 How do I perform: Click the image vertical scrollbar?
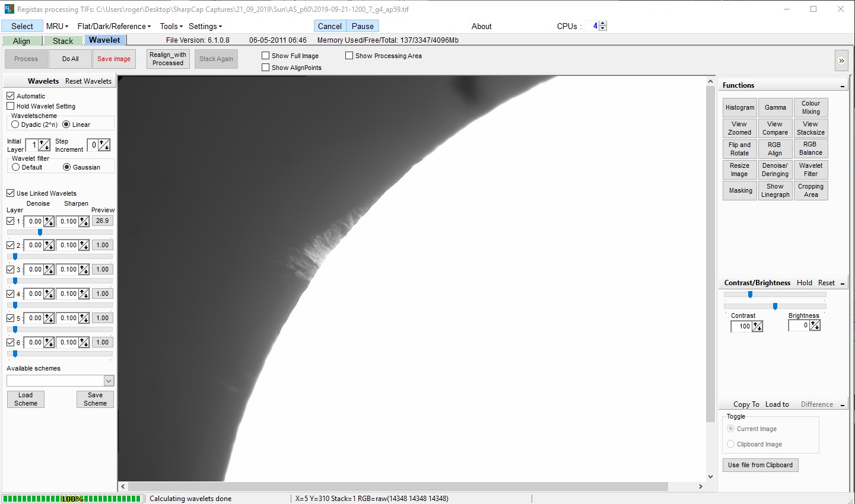[x=711, y=254]
